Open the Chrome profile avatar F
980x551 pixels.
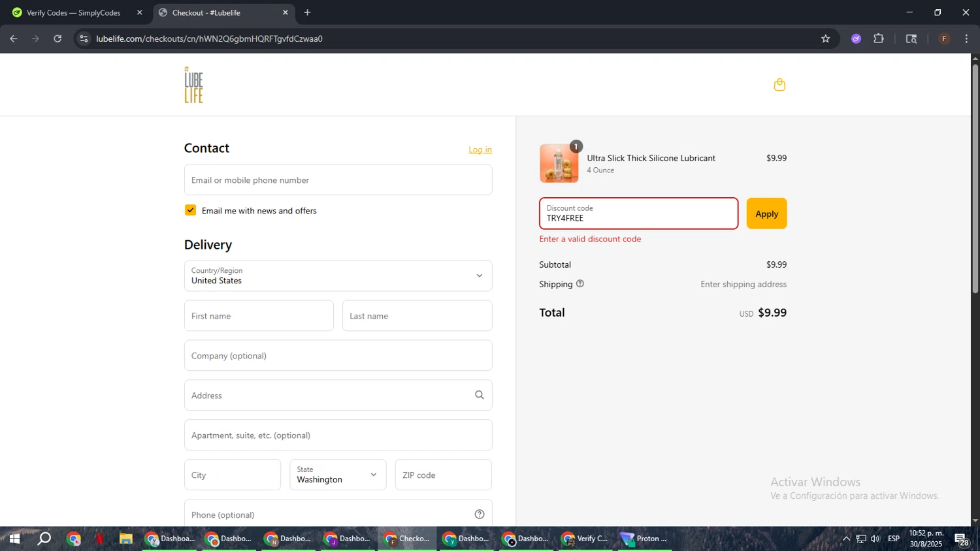pos(944,39)
